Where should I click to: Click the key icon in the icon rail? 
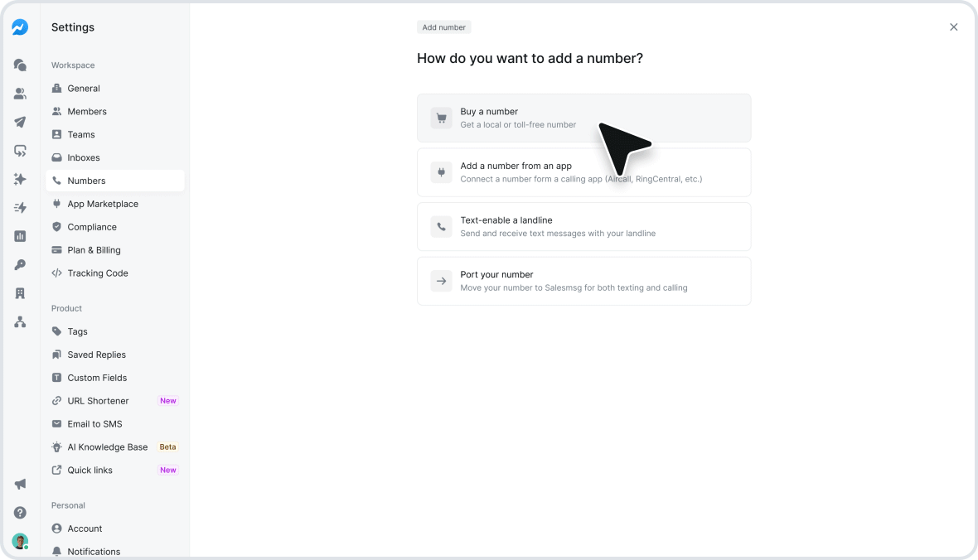[x=20, y=264]
